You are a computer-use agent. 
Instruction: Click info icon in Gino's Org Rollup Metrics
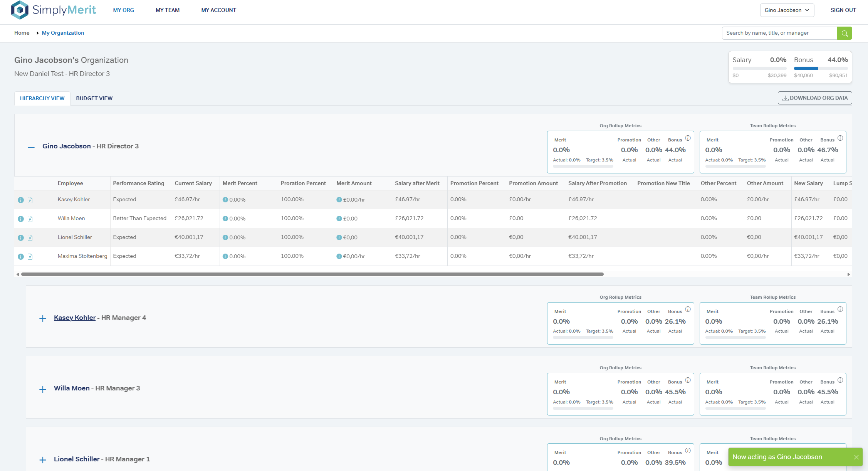[x=688, y=138]
